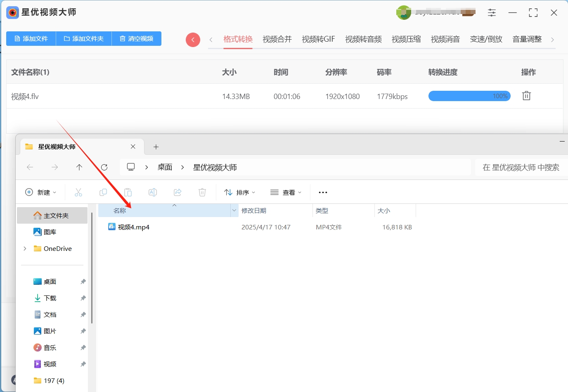This screenshot has width=568, height=392.
Task: Click the 1779kbps bitrate cell
Action: (392, 97)
